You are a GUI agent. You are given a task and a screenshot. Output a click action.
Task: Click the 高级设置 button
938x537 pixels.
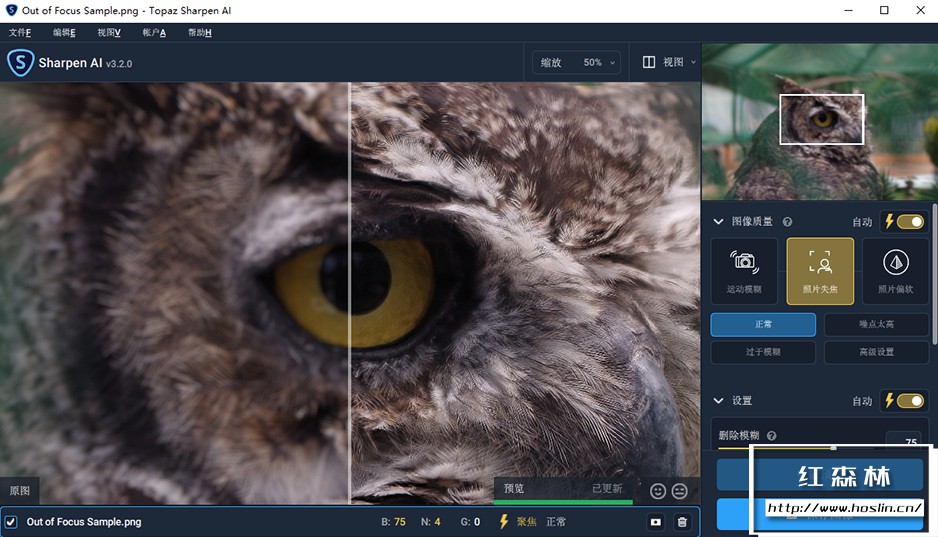(876, 352)
